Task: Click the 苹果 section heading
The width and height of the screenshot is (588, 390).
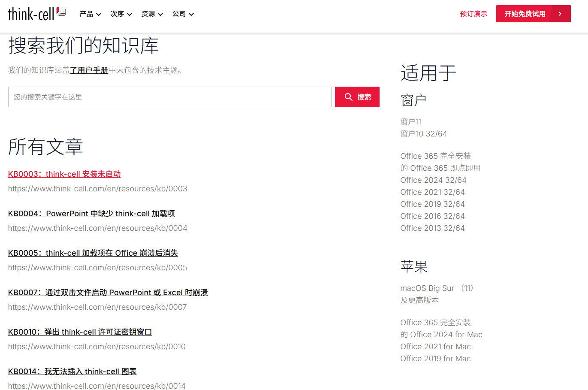Action: [x=414, y=266]
